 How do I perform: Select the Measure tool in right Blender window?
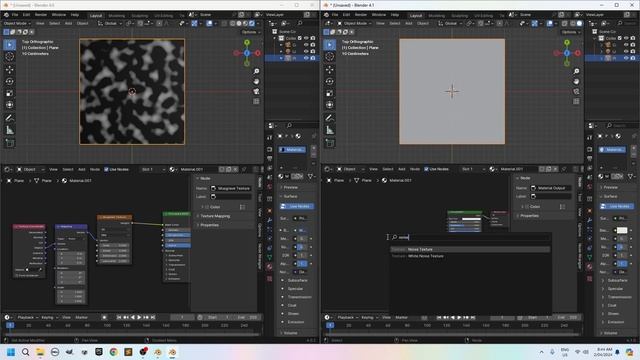[x=329, y=130]
